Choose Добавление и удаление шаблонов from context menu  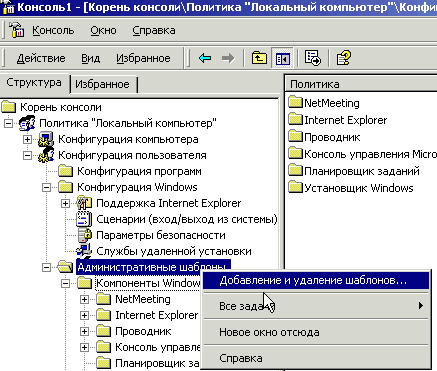click(316, 280)
